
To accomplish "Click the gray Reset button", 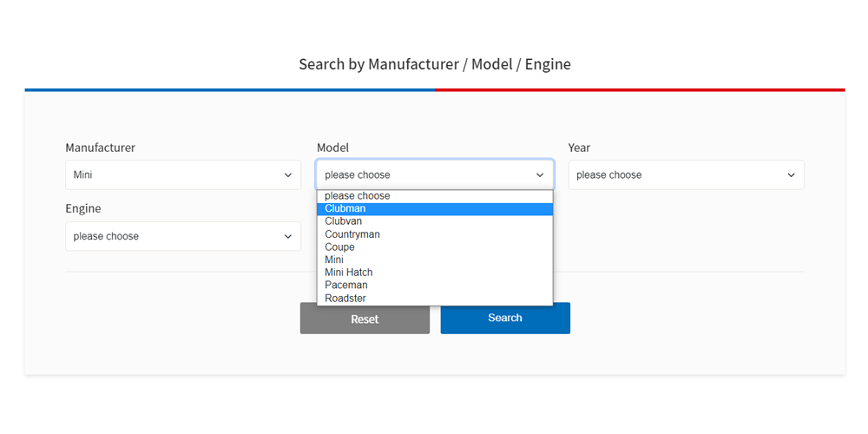I will coord(365,319).
